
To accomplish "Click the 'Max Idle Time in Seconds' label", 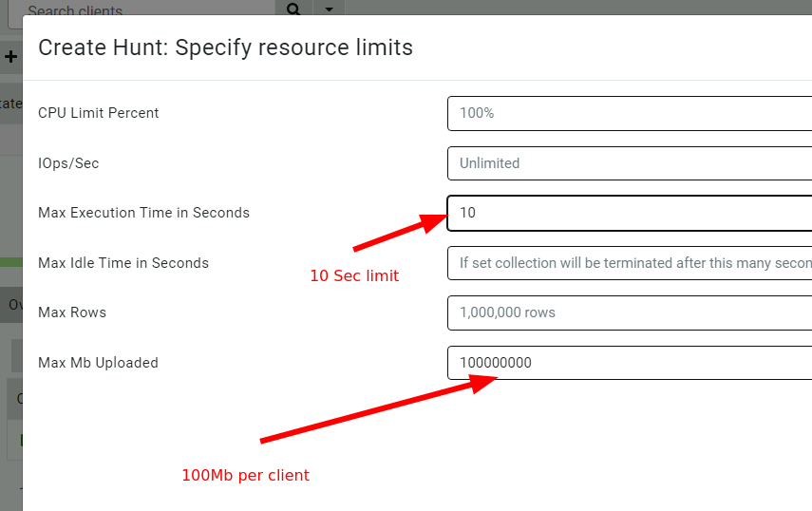I will [123, 263].
